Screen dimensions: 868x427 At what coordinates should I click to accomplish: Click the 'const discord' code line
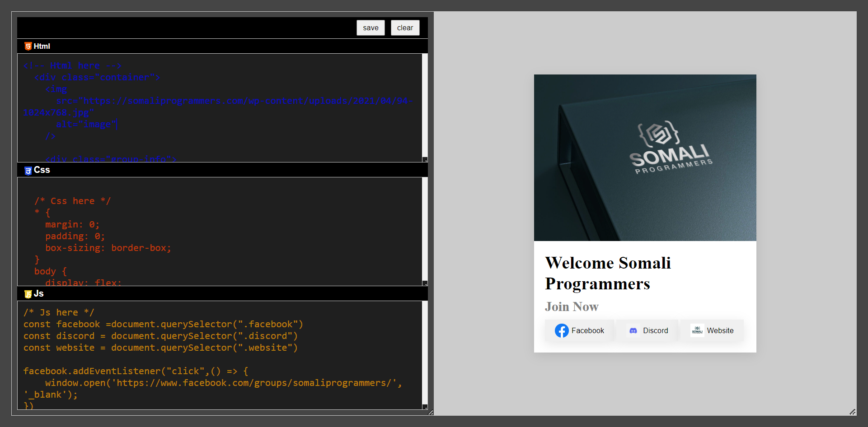[160, 336]
